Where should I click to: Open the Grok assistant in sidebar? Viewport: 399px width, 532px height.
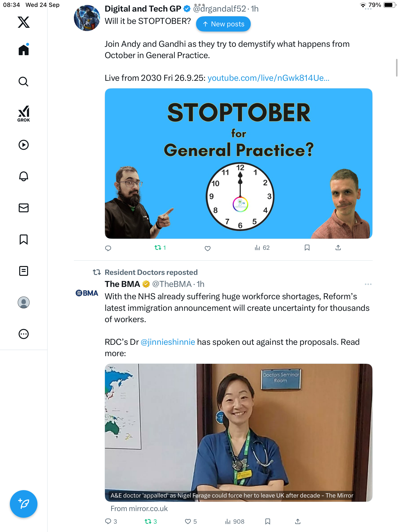[24, 114]
